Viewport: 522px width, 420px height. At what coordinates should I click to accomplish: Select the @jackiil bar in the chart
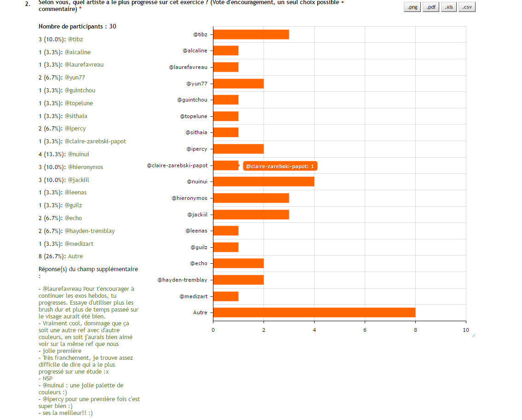251,215
